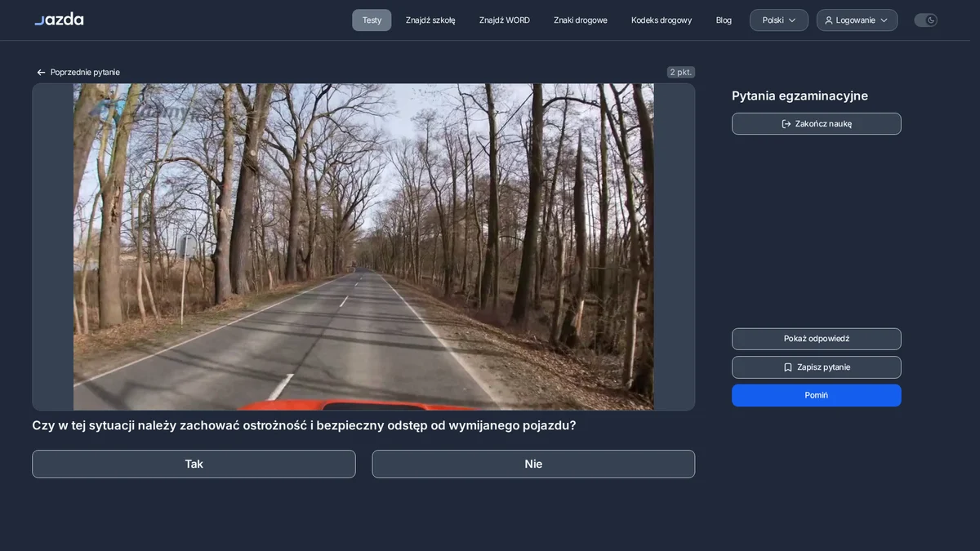Click the Pytania egzaminacyjne heading

(800, 96)
